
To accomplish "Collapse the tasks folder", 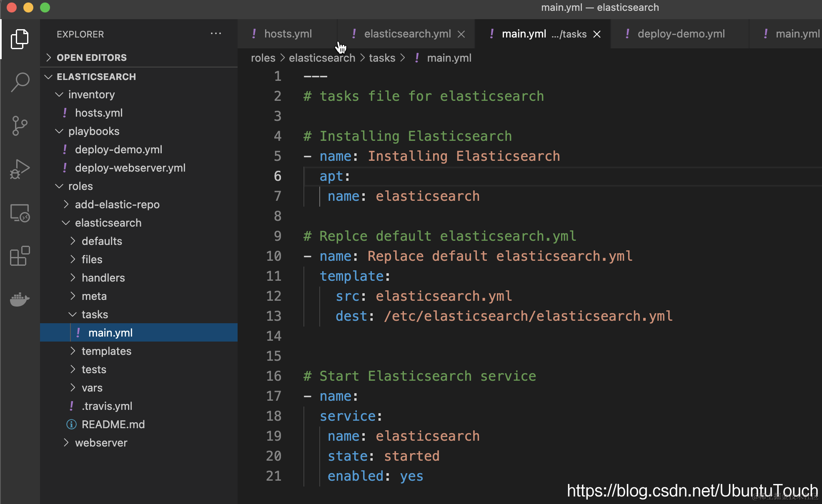I will click(x=95, y=314).
